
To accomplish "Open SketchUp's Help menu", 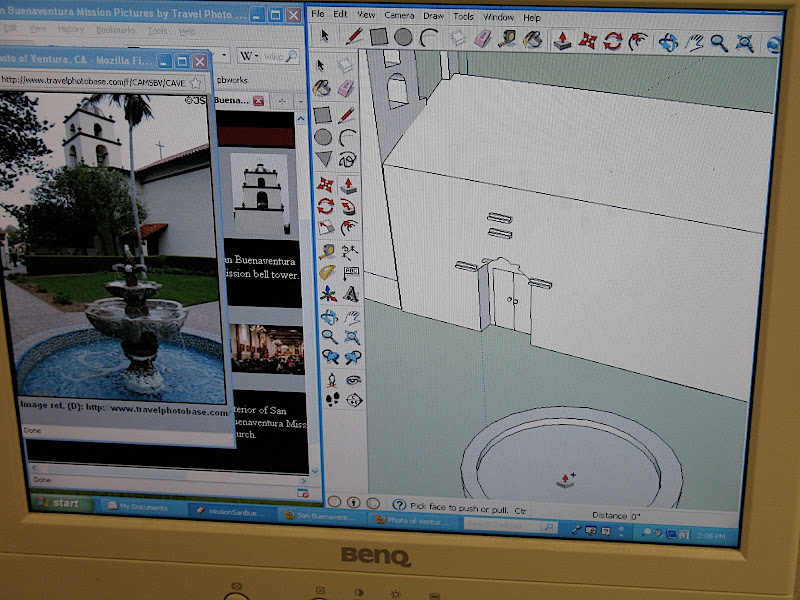I will tap(531, 17).
